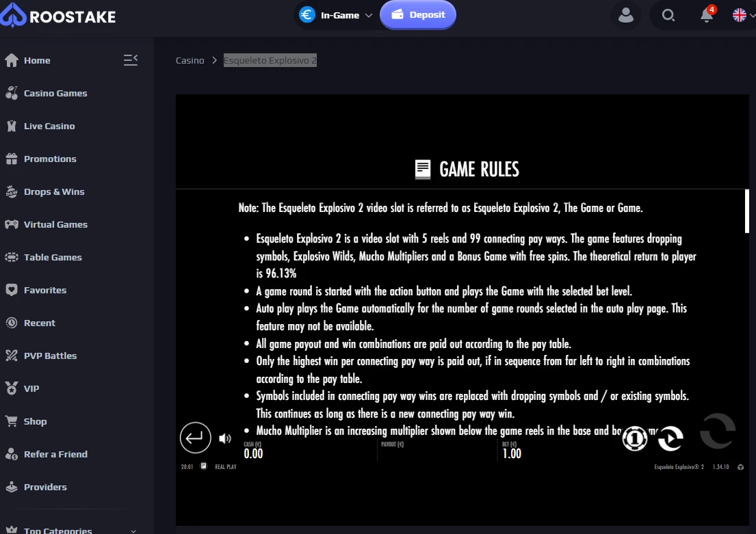This screenshot has width=756, height=534.
Task: Click the Table Games sidebar entry
Action: pos(53,257)
